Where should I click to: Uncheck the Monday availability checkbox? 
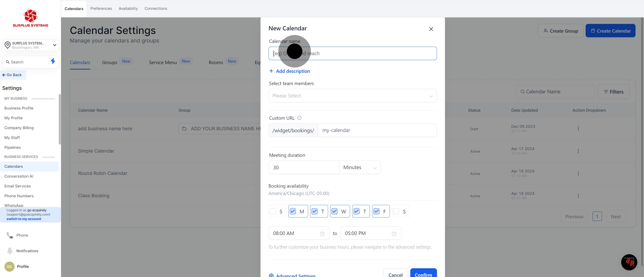tap(293, 211)
